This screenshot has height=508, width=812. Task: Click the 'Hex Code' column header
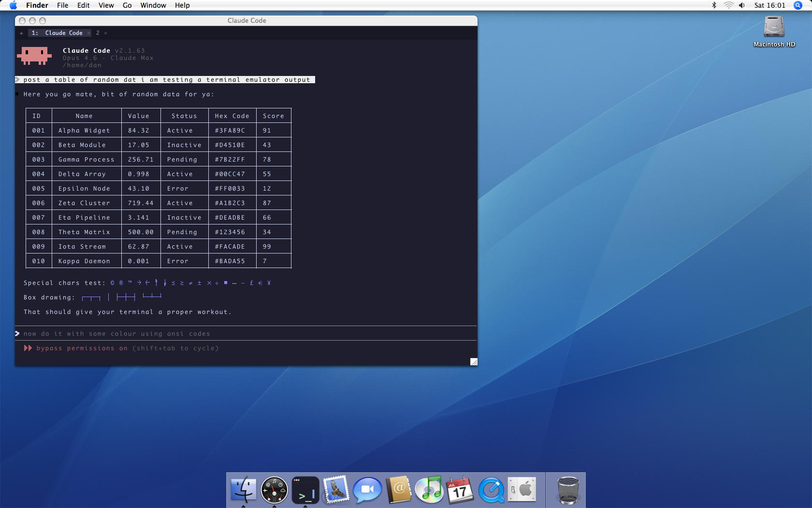[x=232, y=116]
